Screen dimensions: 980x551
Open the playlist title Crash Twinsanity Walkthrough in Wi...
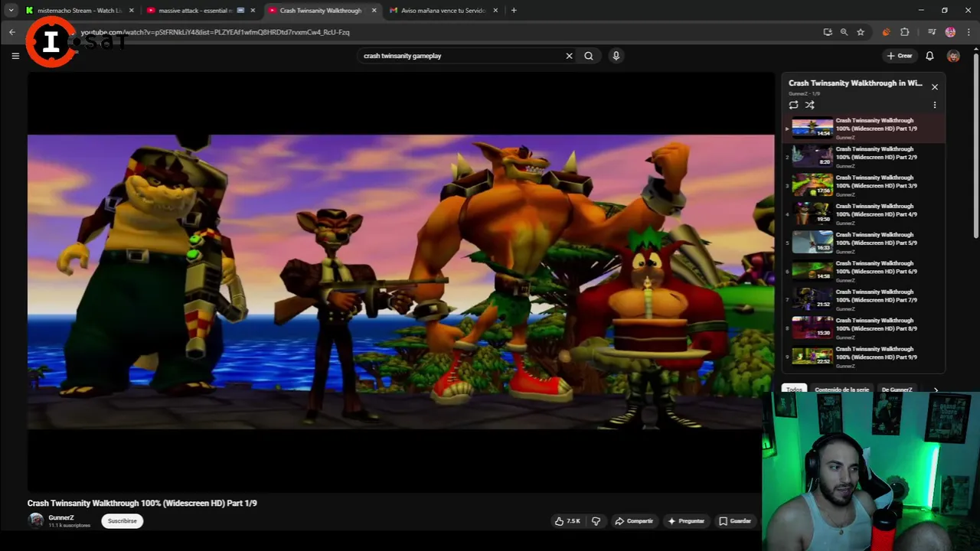point(855,83)
